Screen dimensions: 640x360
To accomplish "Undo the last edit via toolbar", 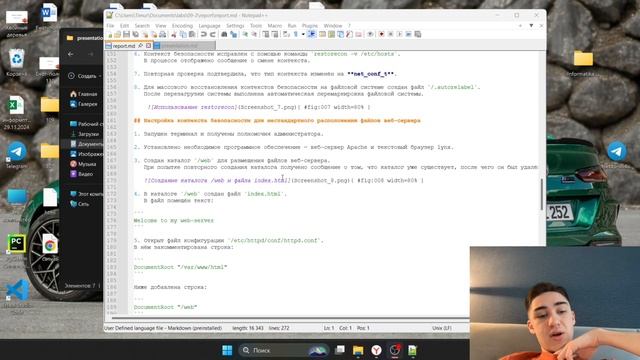I will tap(203, 34).
